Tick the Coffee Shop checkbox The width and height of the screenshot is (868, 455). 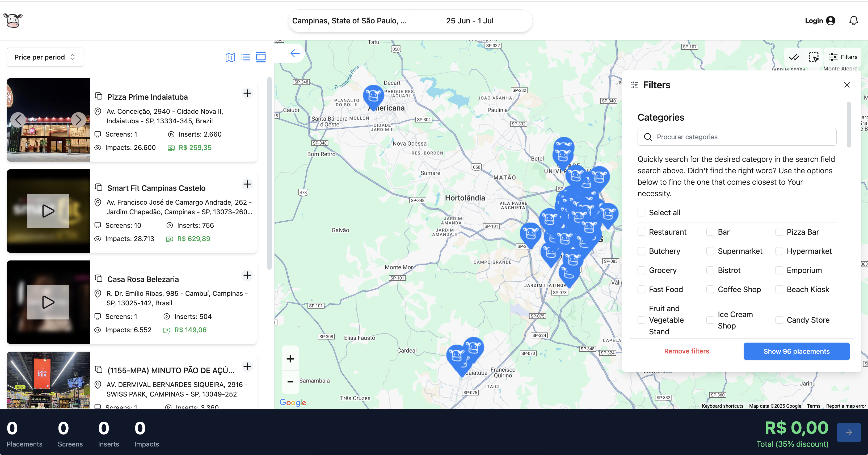click(710, 289)
